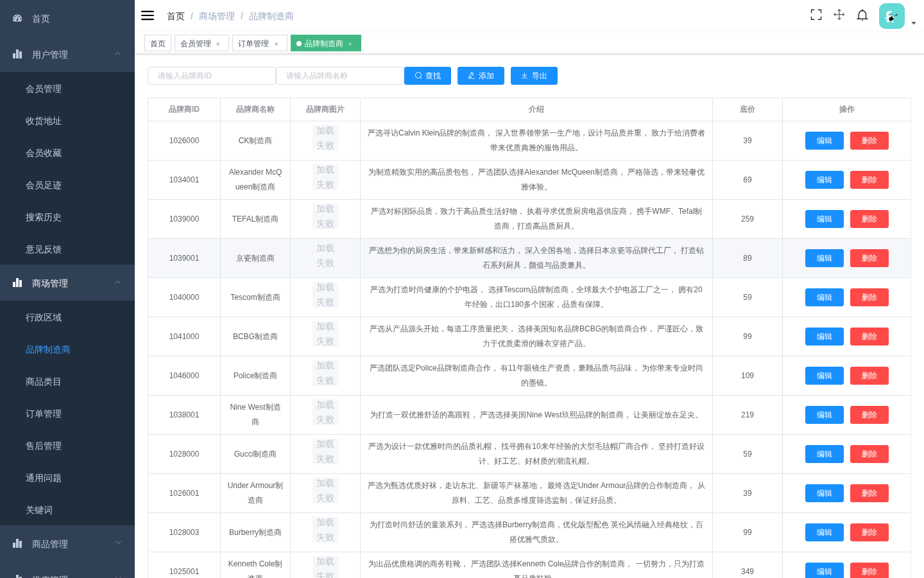The width and height of the screenshot is (924, 578).
Task: Close the 订单管理 tab
Action: coord(277,44)
